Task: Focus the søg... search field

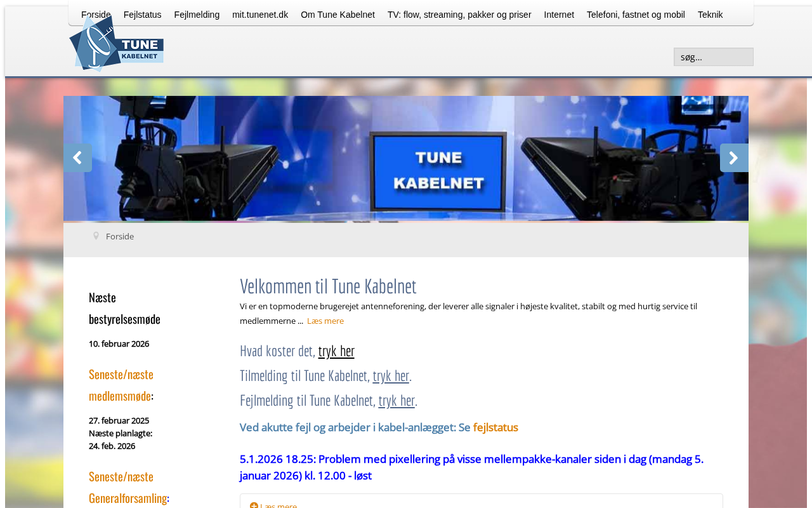Action: tap(714, 57)
